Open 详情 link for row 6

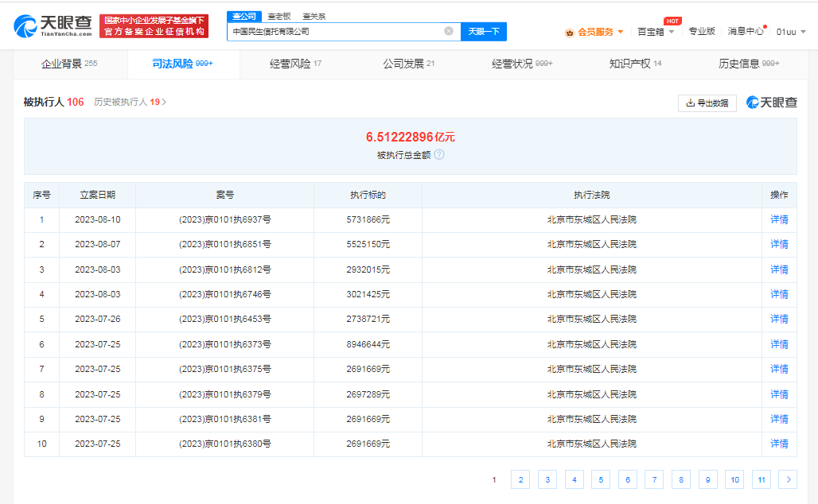coord(779,344)
